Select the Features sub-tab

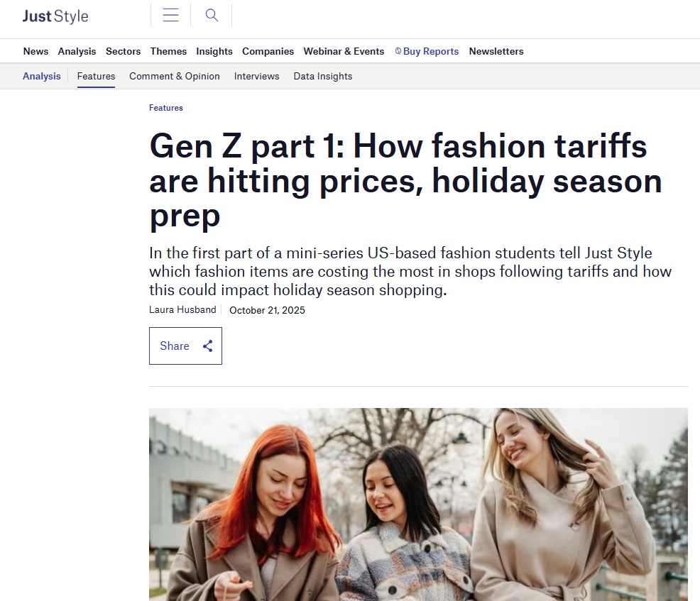96,76
